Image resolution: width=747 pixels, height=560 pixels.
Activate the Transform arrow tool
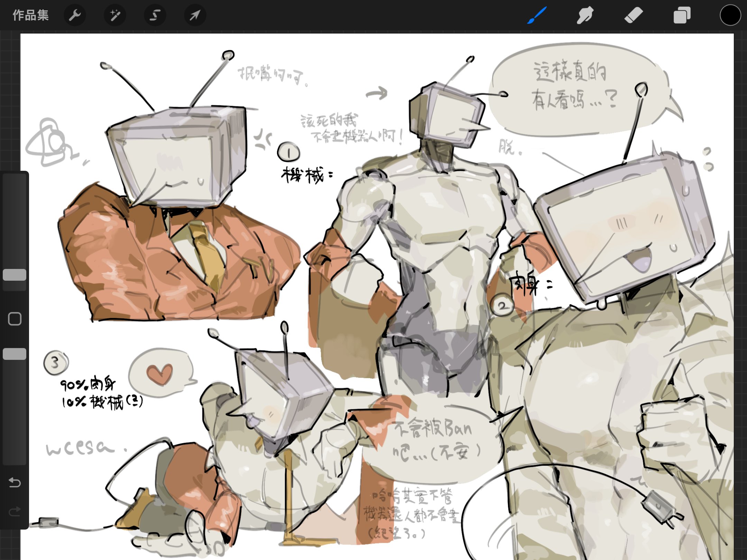click(195, 16)
